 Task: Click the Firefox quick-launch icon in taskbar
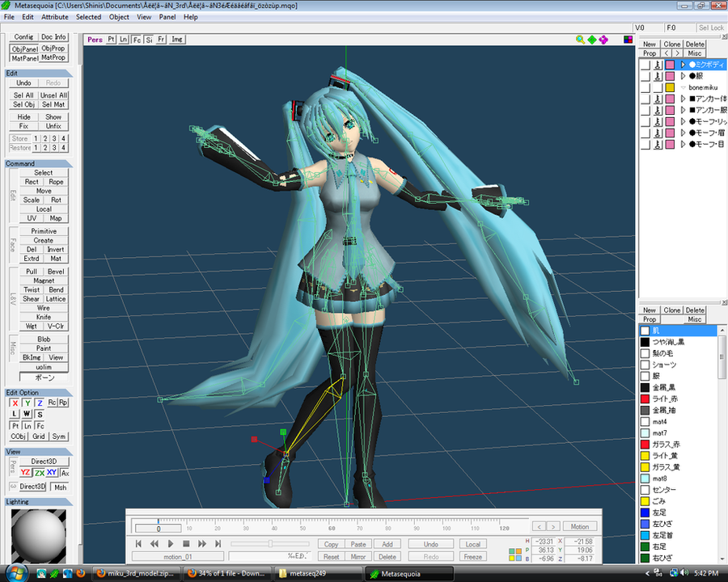point(80,574)
